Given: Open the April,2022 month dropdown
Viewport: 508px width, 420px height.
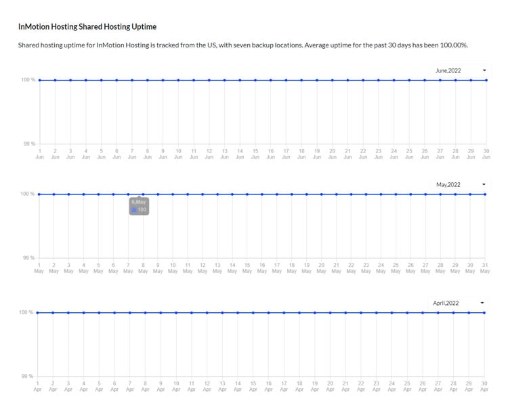Looking at the screenshot, I should pos(459,303).
